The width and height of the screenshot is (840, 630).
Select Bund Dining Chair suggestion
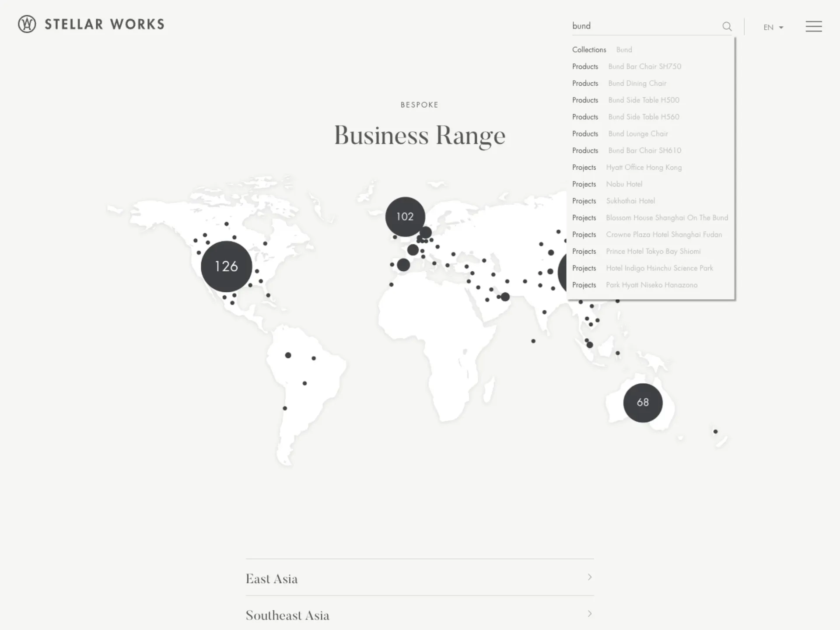click(x=637, y=84)
